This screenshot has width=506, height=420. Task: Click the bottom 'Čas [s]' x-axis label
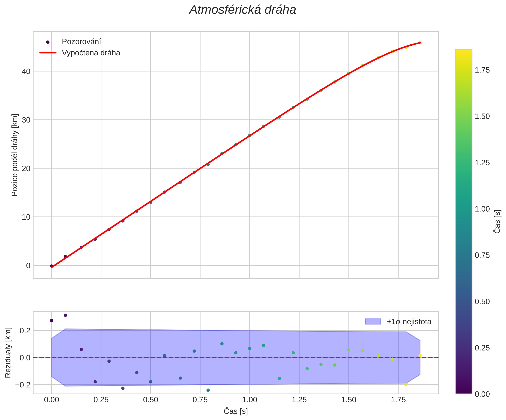[235, 411]
